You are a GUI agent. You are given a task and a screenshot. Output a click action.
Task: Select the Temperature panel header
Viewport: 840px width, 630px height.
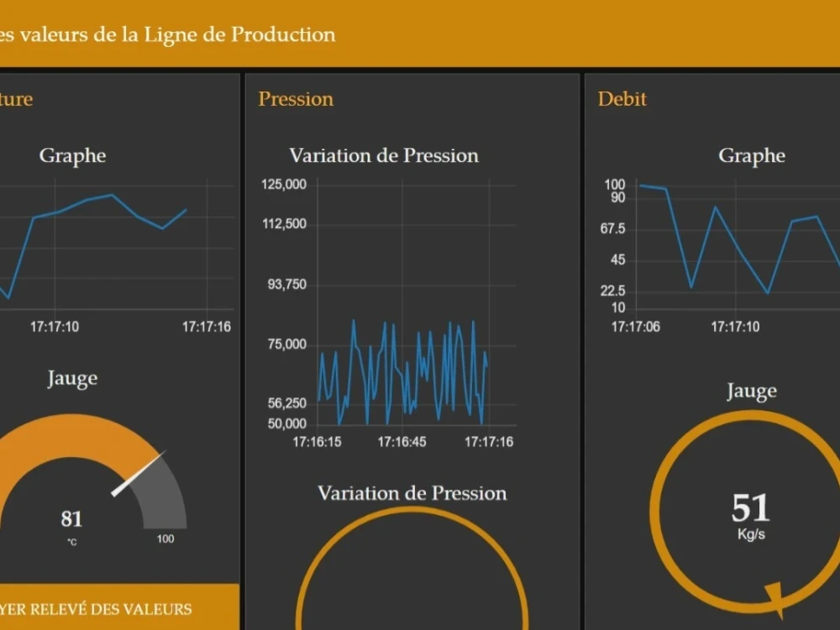pyautogui.click(x=15, y=98)
